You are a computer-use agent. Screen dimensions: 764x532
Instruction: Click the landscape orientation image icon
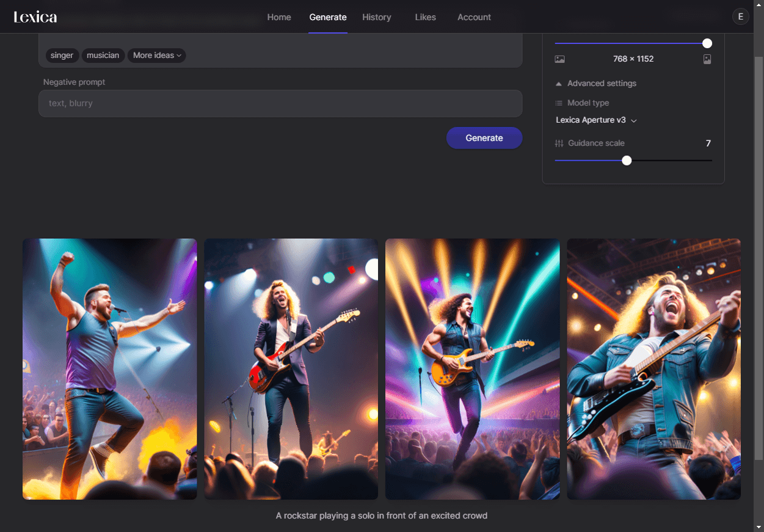click(x=559, y=59)
